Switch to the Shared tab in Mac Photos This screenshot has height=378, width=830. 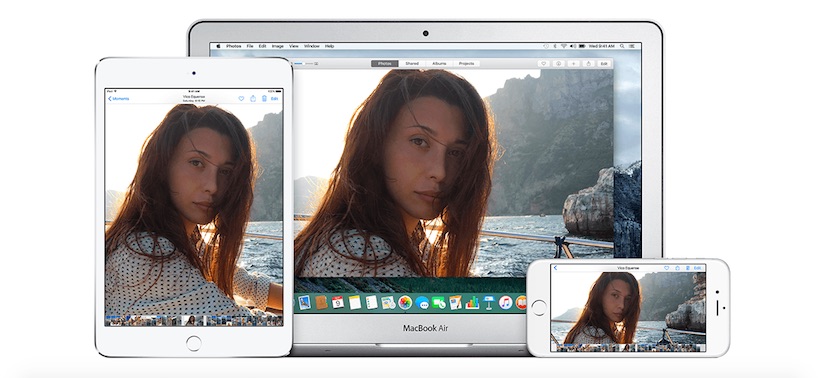click(x=412, y=64)
